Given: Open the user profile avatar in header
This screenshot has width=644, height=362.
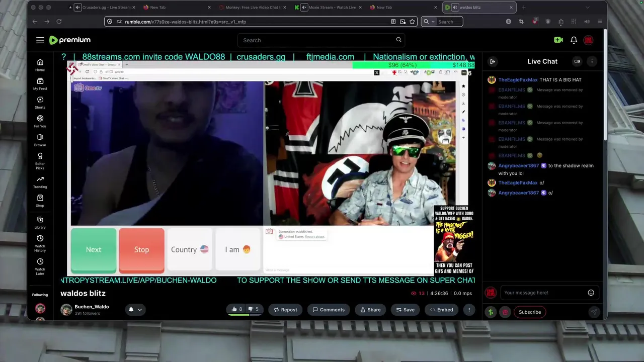Looking at the screenshot, I should click(588, 40).
